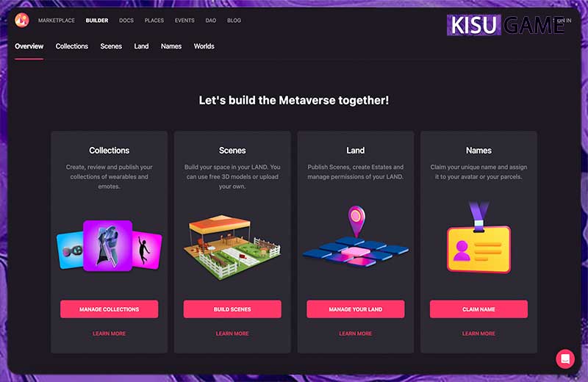
Task: Click the Claim Name button
Action: pyautogui.click(x=478, y=309)
